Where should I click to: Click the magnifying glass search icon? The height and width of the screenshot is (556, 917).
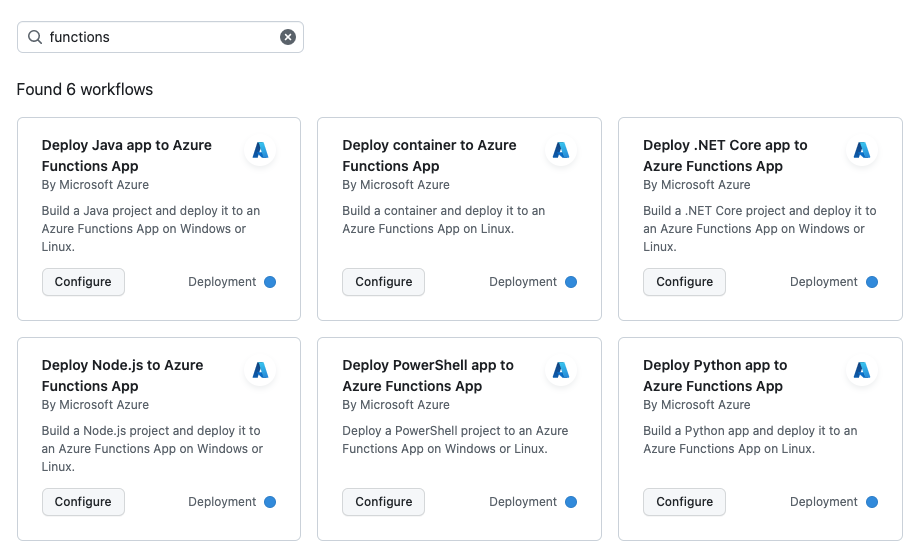(35, 37)
